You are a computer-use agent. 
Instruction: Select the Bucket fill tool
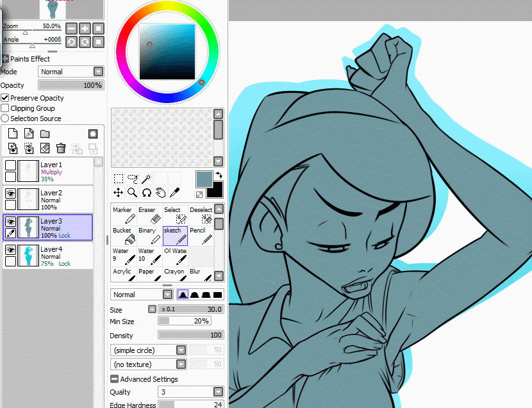(x=124, y=235)
